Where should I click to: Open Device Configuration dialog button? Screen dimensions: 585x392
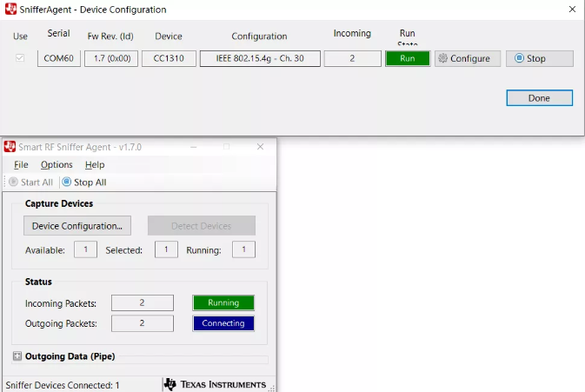pyautogui.click(x=76, y=226)
